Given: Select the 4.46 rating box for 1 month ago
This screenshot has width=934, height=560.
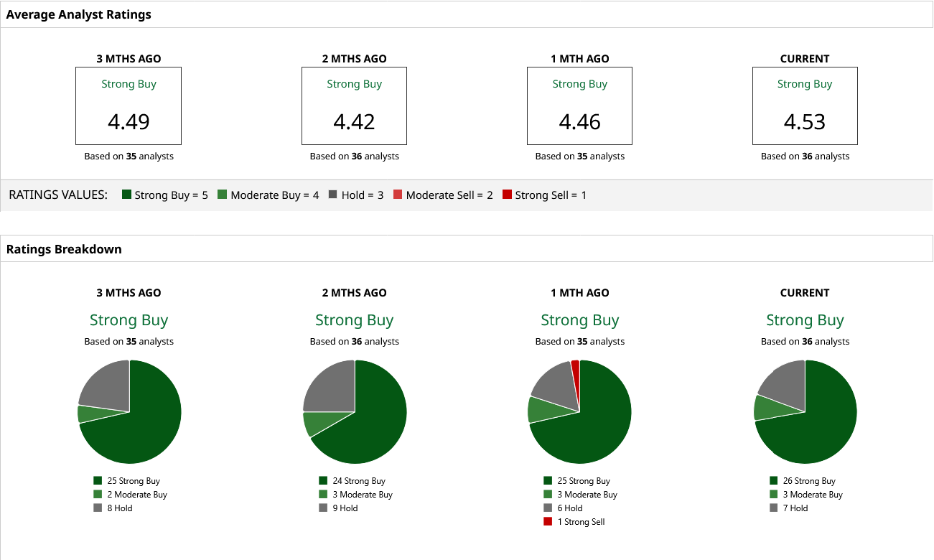Looking at the screenshot, I should 579,106.
